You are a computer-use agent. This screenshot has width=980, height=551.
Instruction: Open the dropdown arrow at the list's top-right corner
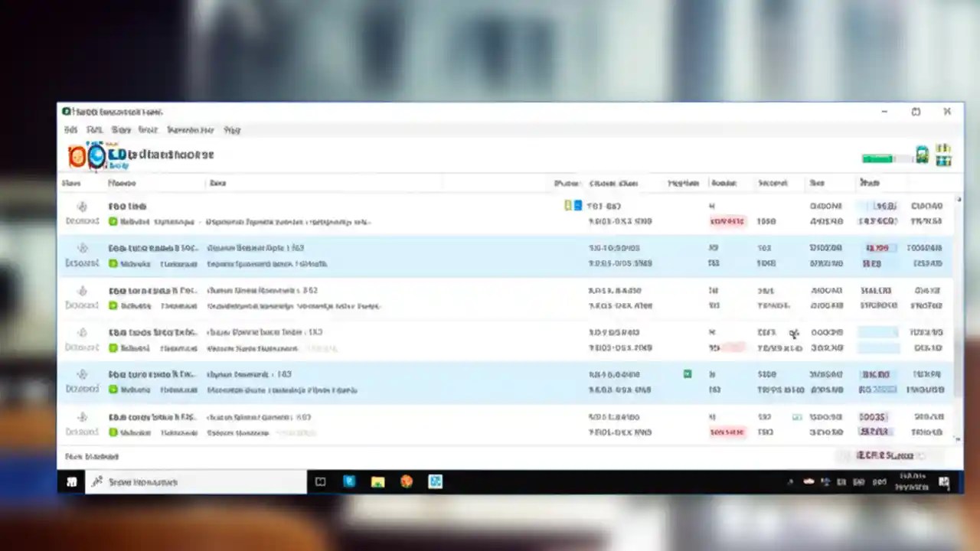(959, 201)
